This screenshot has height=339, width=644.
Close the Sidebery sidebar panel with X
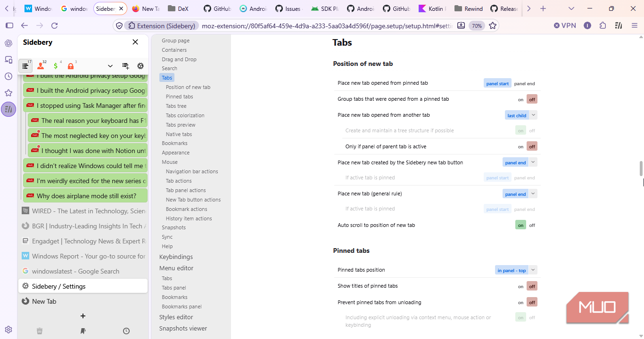(135, 42)
